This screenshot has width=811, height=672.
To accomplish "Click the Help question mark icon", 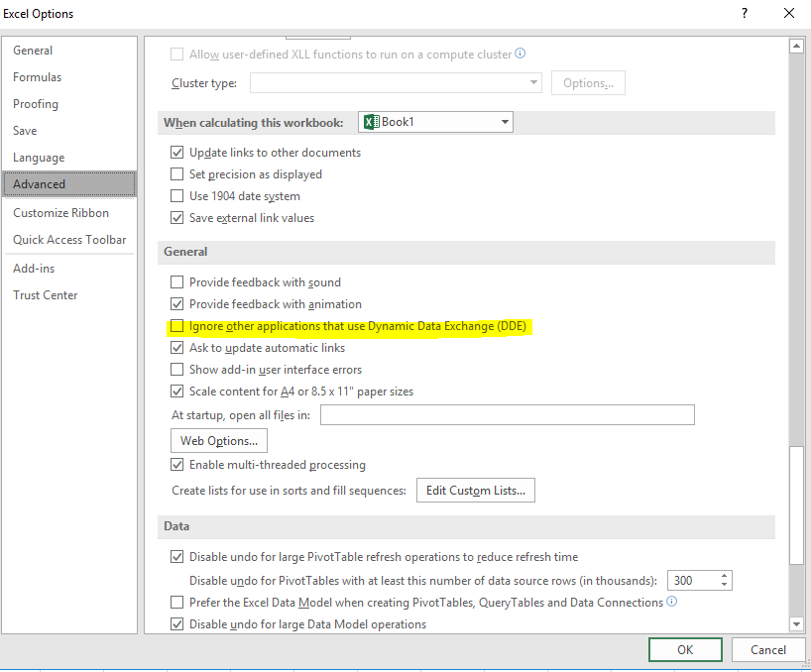I will point(745,13).
